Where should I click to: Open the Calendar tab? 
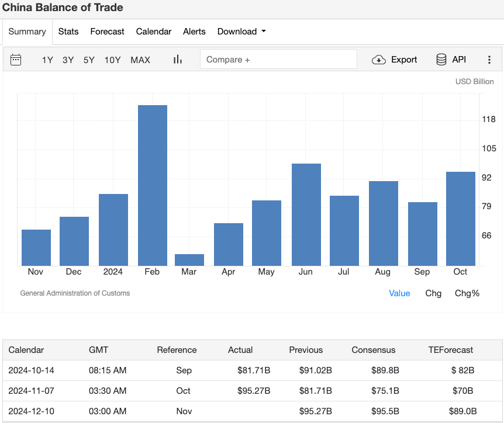153,32
